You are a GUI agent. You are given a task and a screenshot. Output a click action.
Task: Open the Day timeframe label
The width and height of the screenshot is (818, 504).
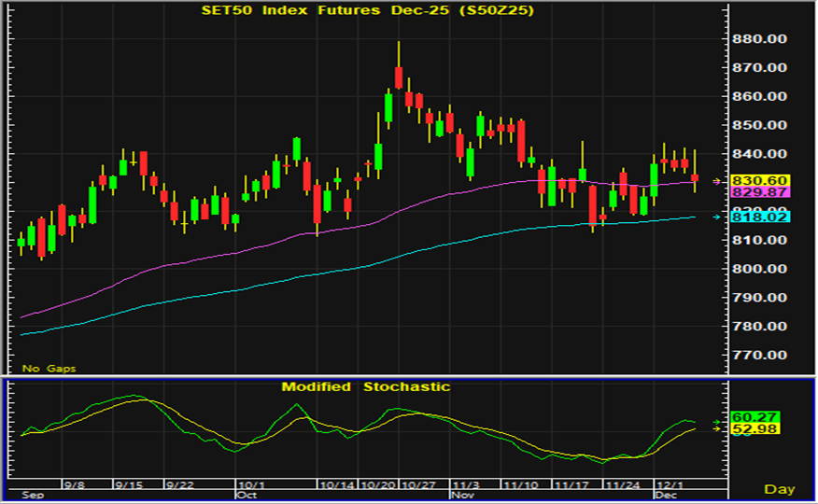[779, 489]
